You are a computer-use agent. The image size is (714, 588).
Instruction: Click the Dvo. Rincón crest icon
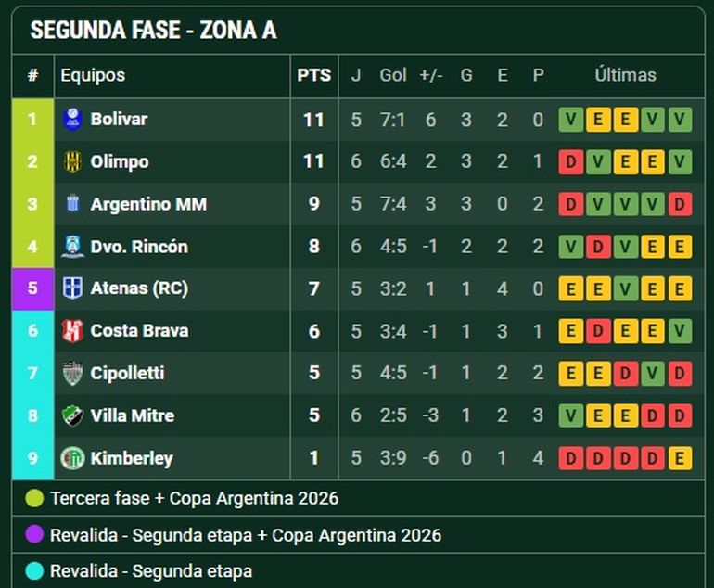[72, 247]
